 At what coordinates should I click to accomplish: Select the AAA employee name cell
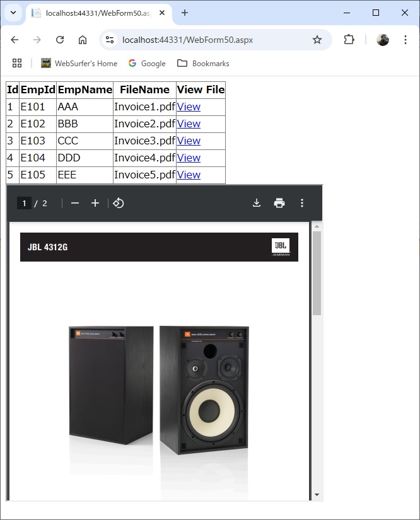pyautogui.click(x=85, y=107)
